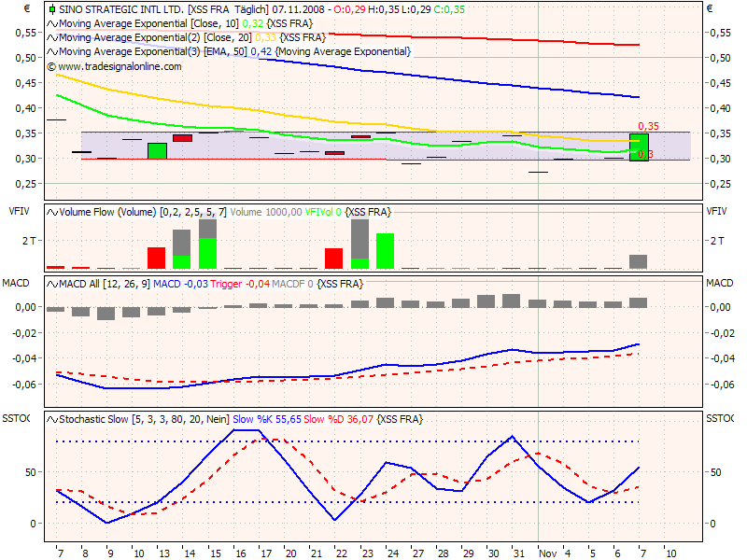Click the low value L:0,29 in the header

pyautogui.click(x=416, y=9)
